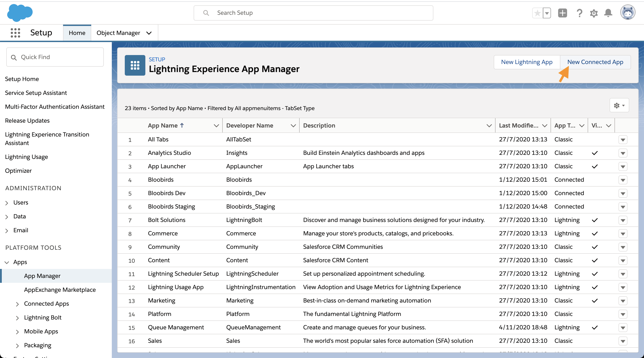Screen dimensions: 644x358
Task: Open the user profile avatar
Action: pyautogui.click(x=627, y=12)
